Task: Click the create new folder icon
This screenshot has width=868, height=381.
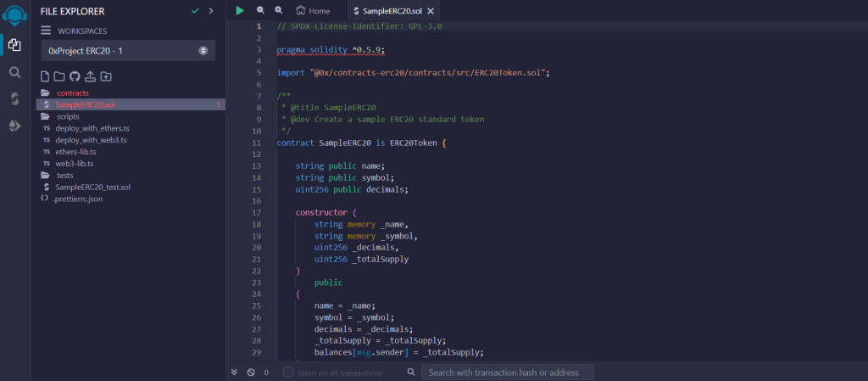Action: (x=60, y=76)
